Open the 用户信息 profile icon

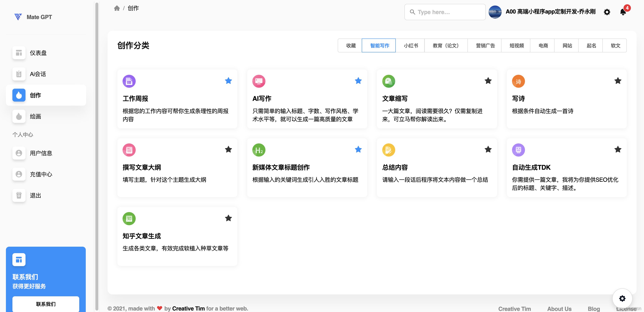(x=19, y=153)
